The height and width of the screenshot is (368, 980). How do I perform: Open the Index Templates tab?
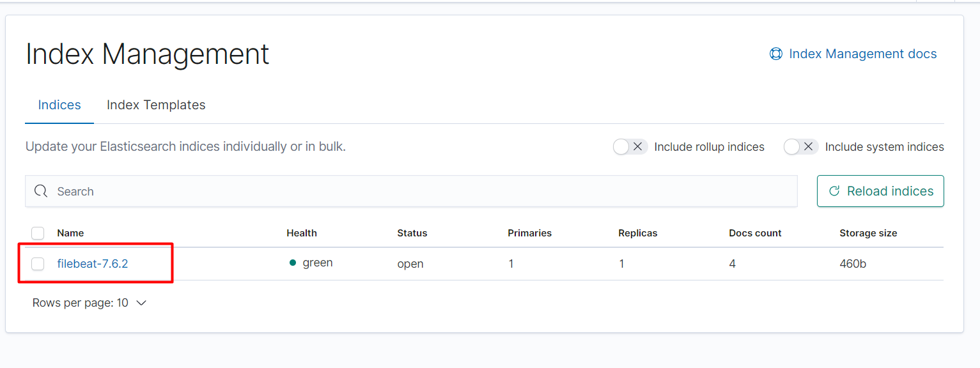156,105
